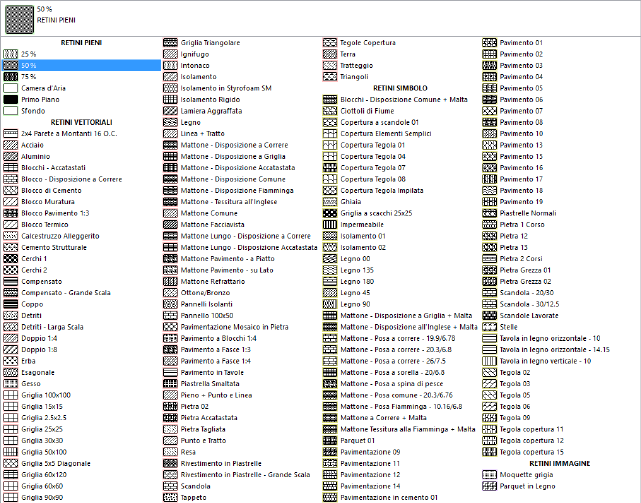Click the Acciaio hatch icon
Screen dimensions: 641x503
tap(11, 145)
